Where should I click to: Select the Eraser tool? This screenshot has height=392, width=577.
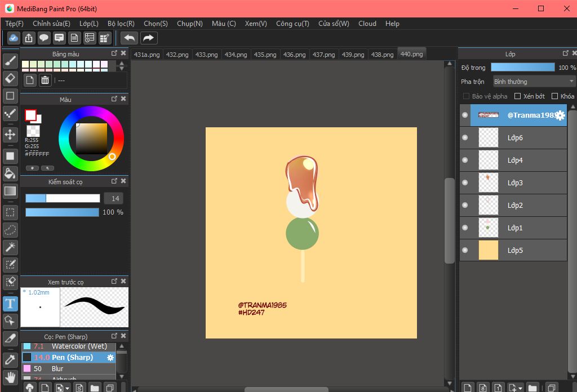pos(10,77)
